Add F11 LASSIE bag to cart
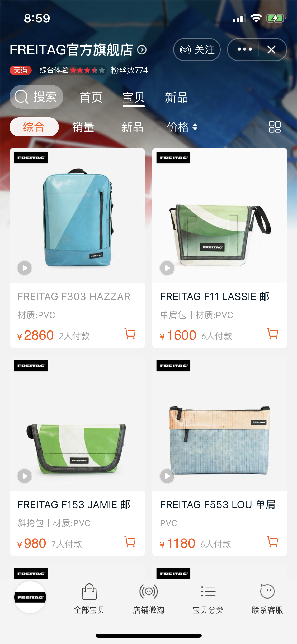This screenshot has width=297, height=644. pyautogui.click(x=272, y=334)
